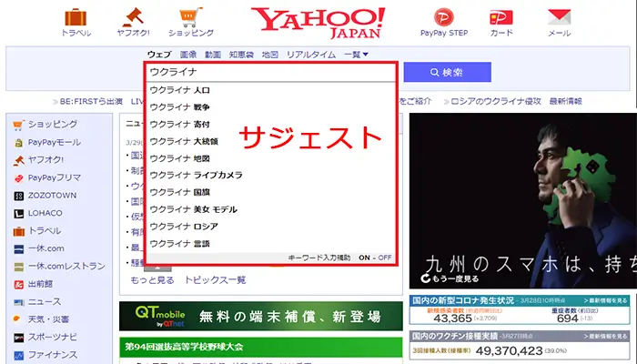The image size is (637, 364).
Task: Open 最新情報を見る link in コロナ発生状況 panel
Action: click(x=606, y=300)
